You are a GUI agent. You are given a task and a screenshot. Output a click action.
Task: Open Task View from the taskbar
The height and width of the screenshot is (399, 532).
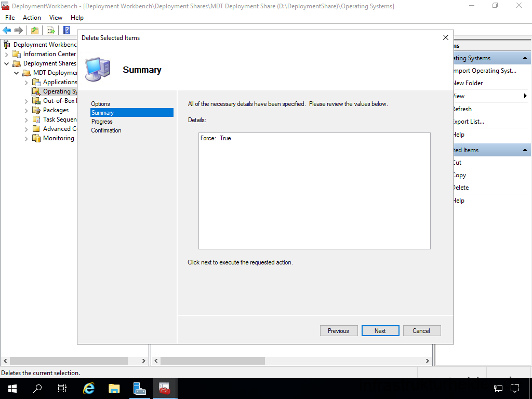coord(62,389)
